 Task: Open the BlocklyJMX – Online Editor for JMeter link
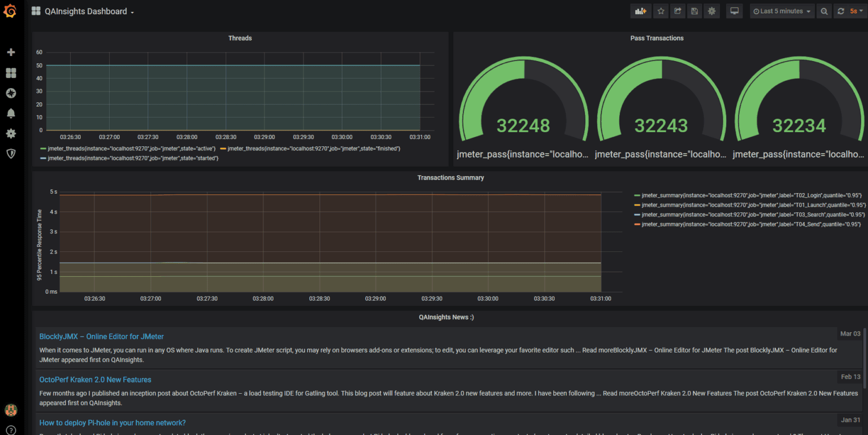(x=101, y=337)
